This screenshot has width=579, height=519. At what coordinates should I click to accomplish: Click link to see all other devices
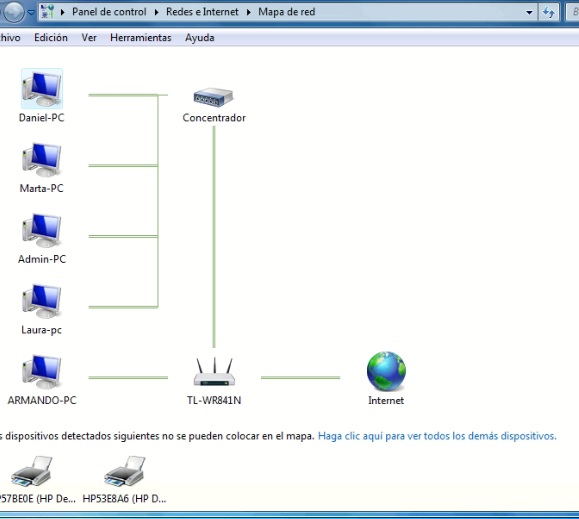(437, 436)
